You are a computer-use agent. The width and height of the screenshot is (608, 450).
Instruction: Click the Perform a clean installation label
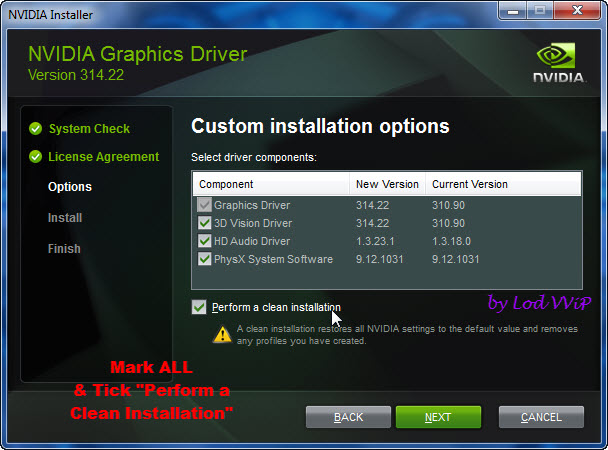[x=276, y=307]
